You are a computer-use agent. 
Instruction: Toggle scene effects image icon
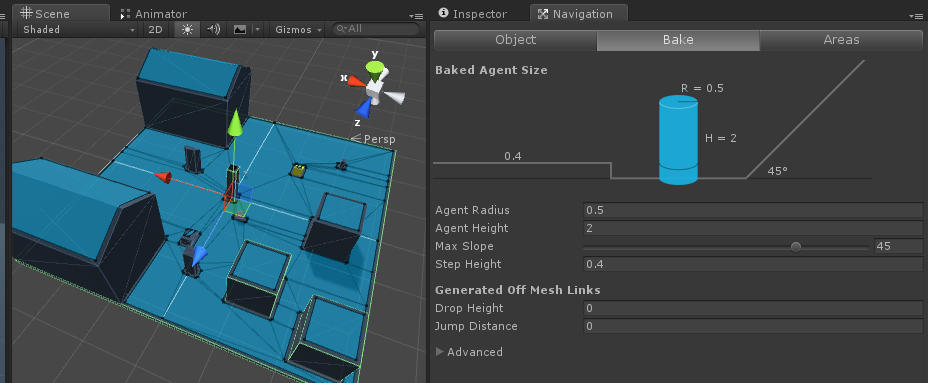[x=239, y=30]
